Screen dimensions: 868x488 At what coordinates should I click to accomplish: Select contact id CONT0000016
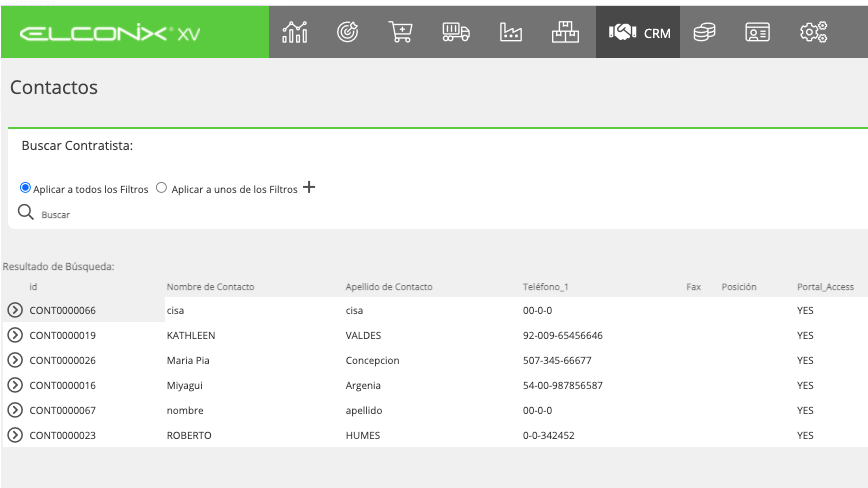(63, 385)
